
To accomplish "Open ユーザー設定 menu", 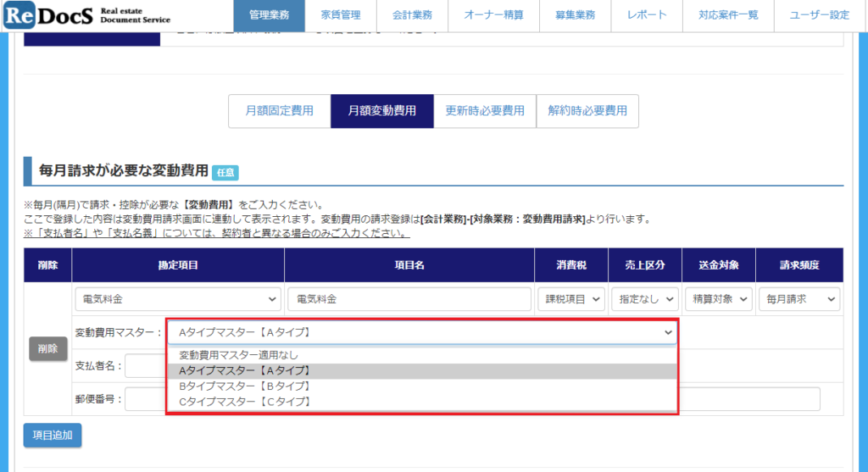I will coord(819,15).
